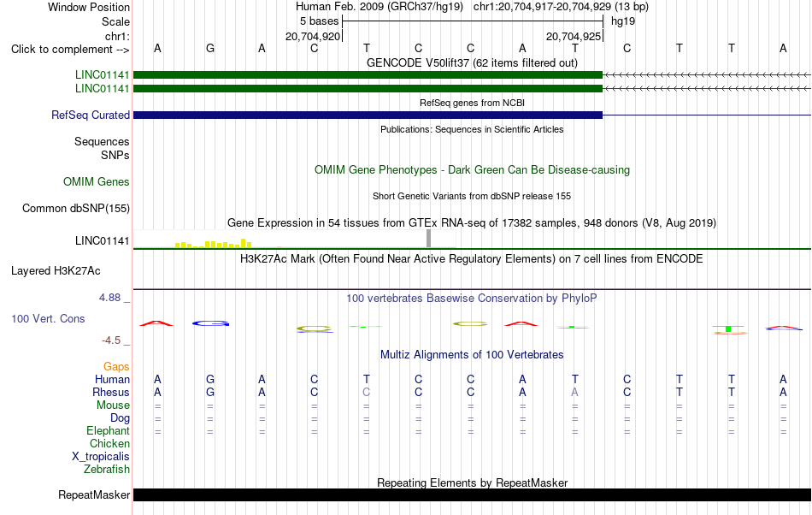Click the green T conservation logo near right

tap(728, 329)
